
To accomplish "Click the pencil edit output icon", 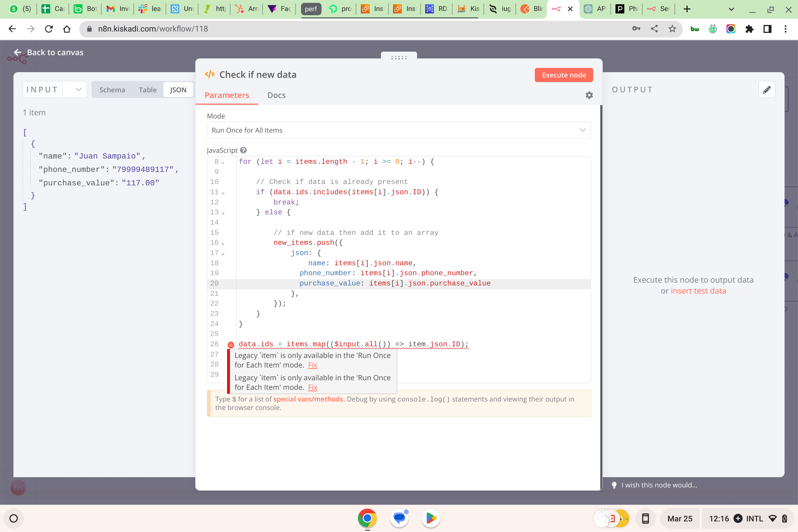I will 767,90.
